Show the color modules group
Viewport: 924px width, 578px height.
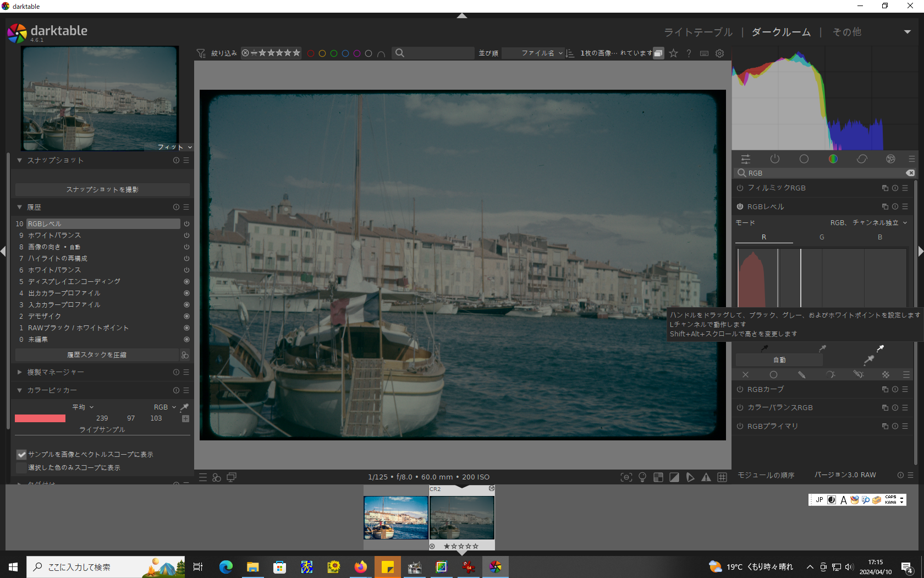[833, 159]
